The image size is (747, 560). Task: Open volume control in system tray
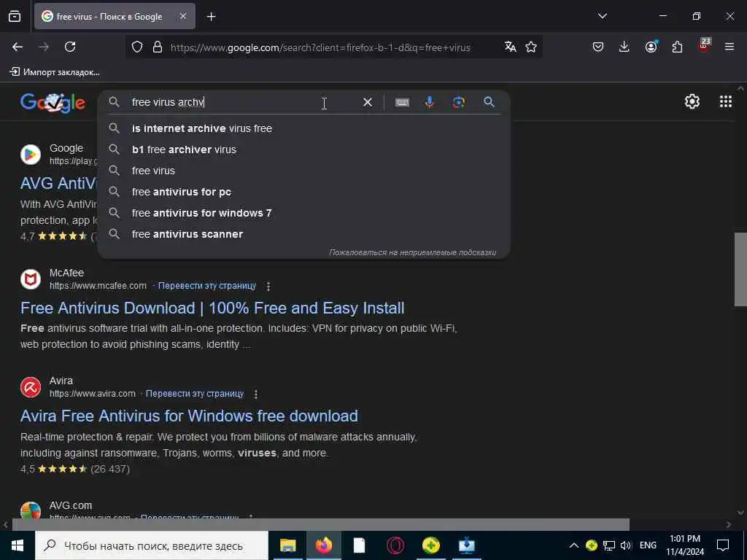(626, 545)
